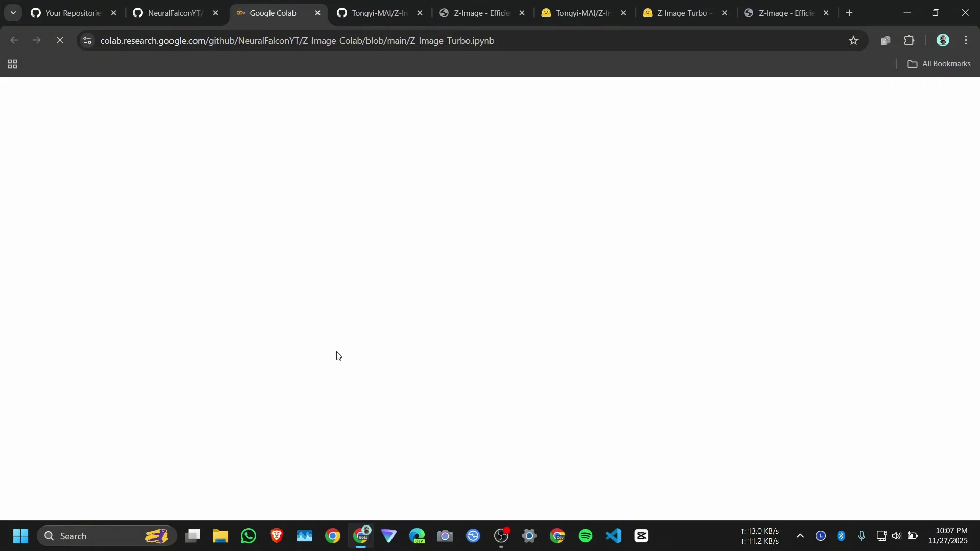Open the profile avatar menu

(x=942, y=40)
